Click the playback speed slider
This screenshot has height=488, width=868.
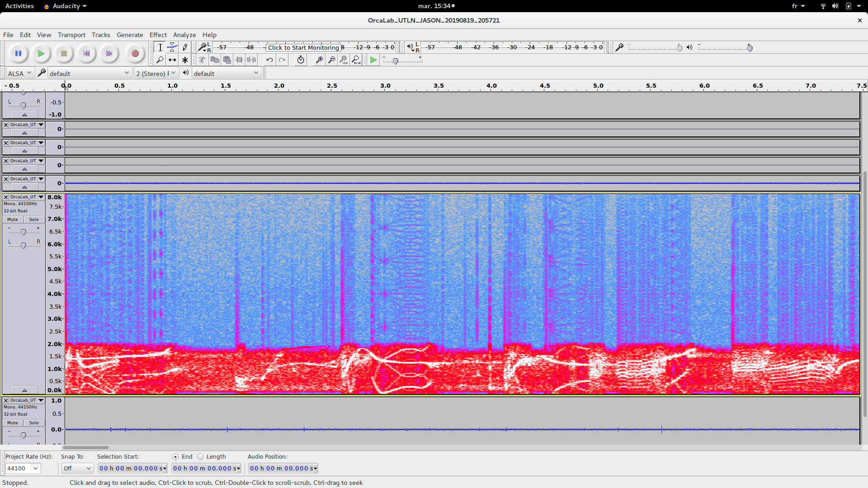coord(396,61)
